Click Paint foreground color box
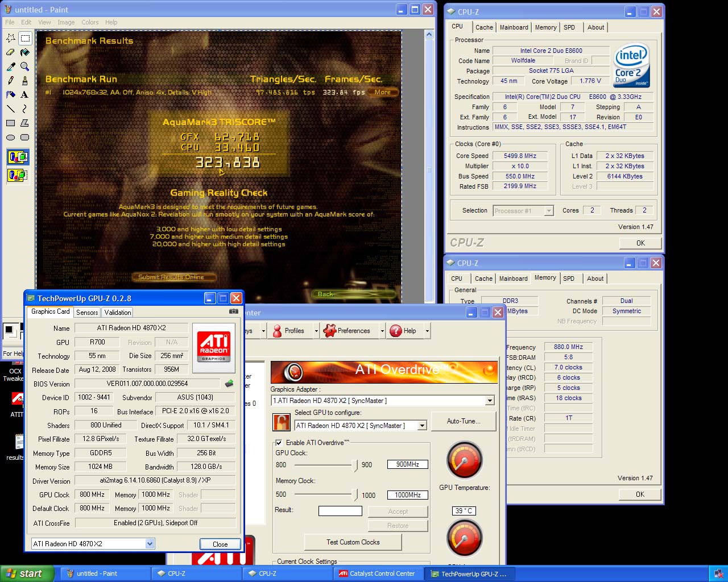 [9, 329]
